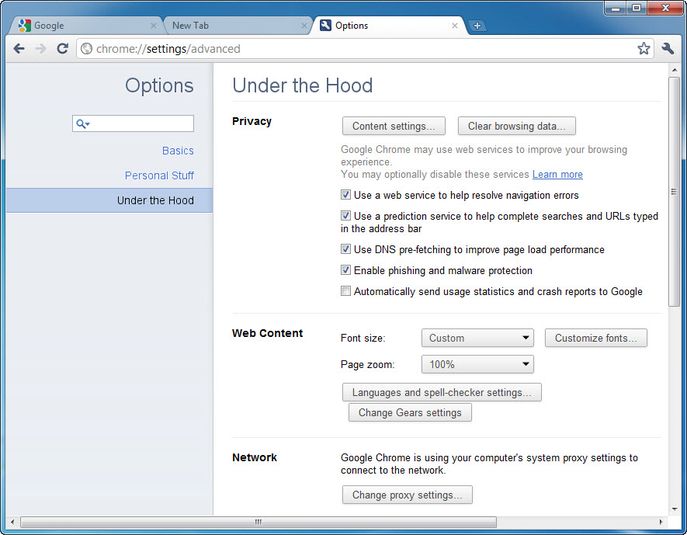Viewport: 687px width, 535px height.
Task: Click Customize fonts button
Action: pyautogui.click(x=596, y=338)
